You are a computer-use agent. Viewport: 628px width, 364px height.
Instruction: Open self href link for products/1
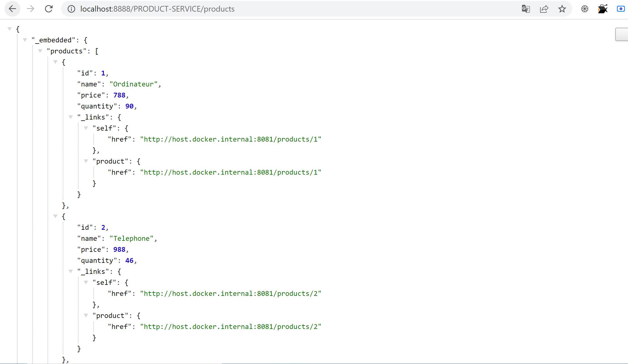[231, 139]
